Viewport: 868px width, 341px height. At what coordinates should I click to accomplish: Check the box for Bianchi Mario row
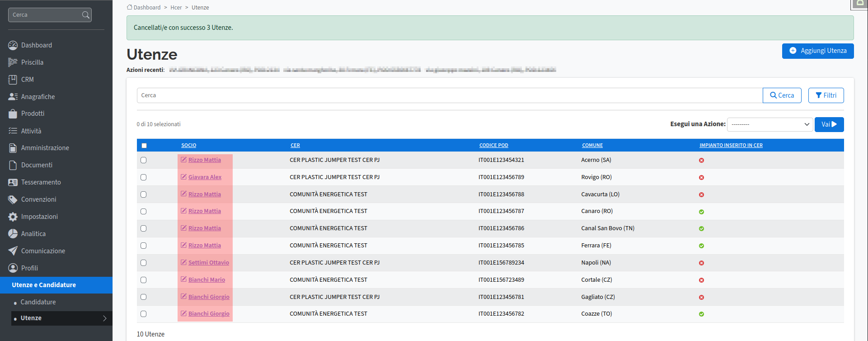click(143, 280)
